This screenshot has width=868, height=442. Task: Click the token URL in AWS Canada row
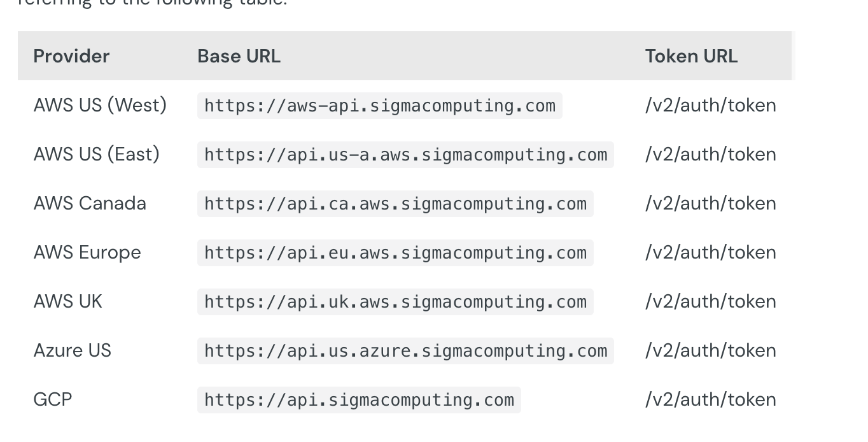click(710, 203)
